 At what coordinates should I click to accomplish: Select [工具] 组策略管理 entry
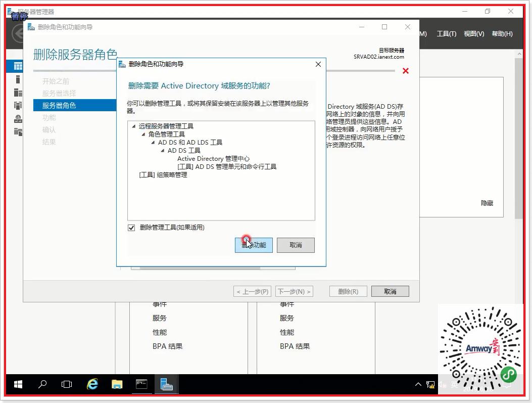163,175
